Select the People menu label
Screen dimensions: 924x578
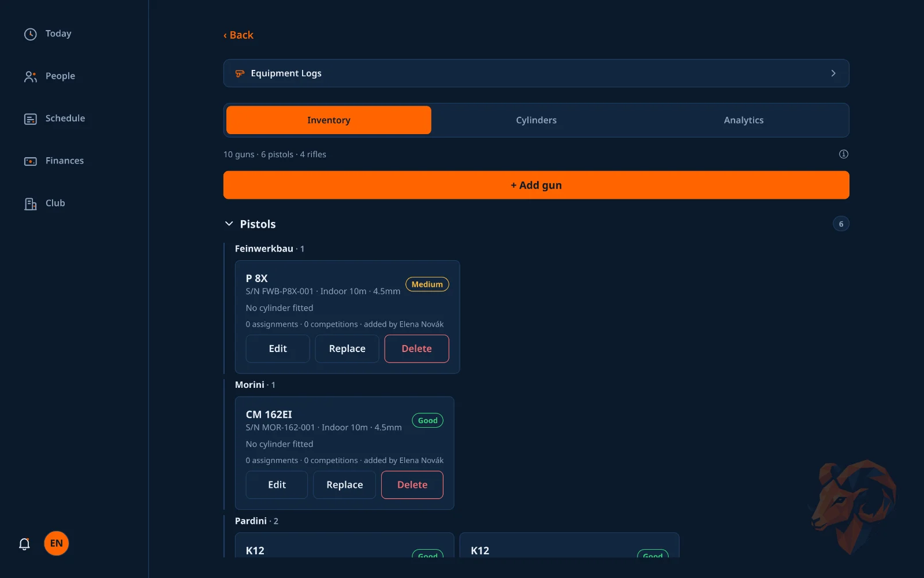(61, 76)
